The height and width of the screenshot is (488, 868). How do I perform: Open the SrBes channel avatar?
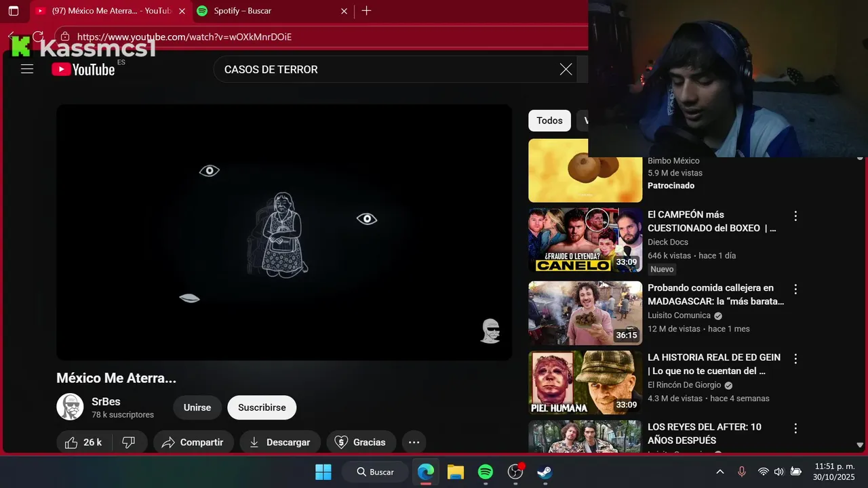[x=70, y=407]
